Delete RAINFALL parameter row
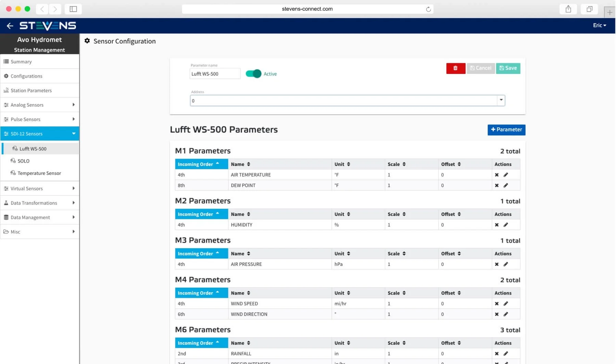 [497, 354]
